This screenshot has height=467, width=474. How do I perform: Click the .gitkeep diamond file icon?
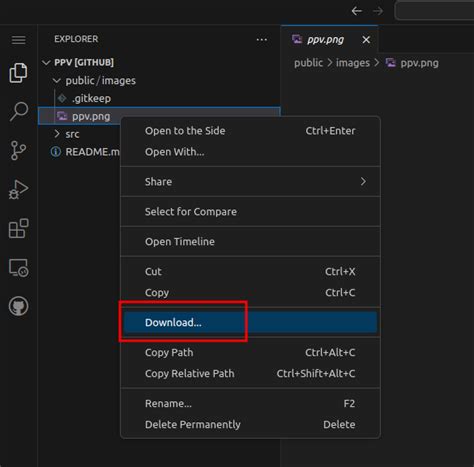tap(62, 98)
